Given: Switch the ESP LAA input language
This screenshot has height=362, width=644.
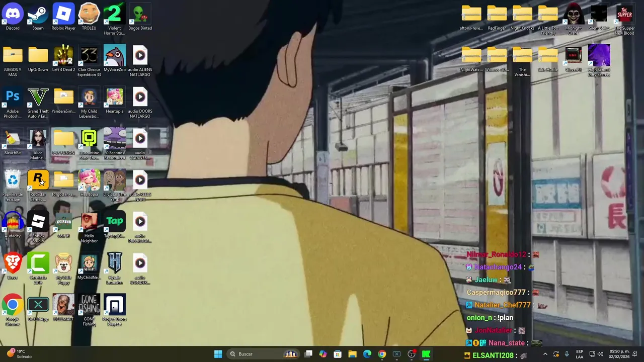Looking at the screenshot, I should tap(580, 354).
